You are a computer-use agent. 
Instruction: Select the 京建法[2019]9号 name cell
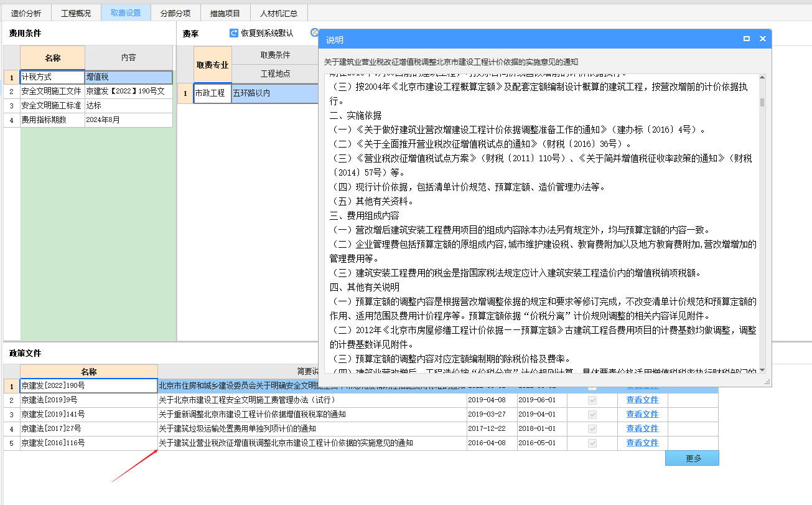[x=88, y=400]
